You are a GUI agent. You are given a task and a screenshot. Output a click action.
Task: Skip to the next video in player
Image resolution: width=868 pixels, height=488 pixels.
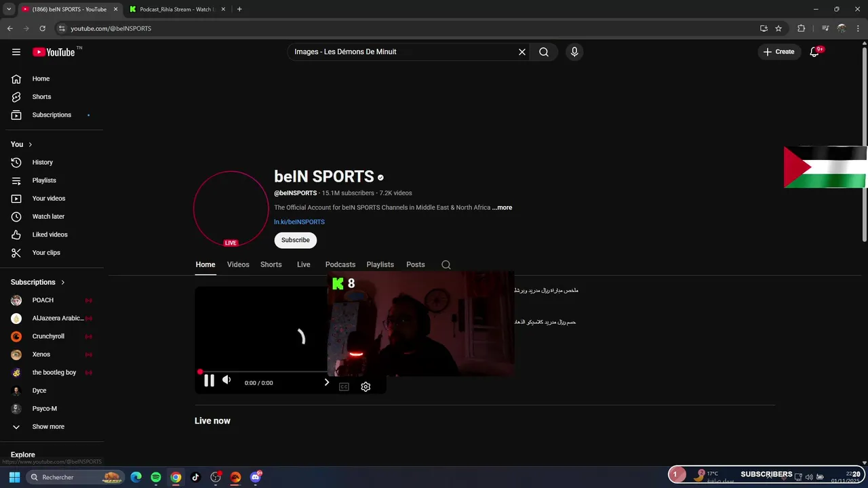(326, 382)
